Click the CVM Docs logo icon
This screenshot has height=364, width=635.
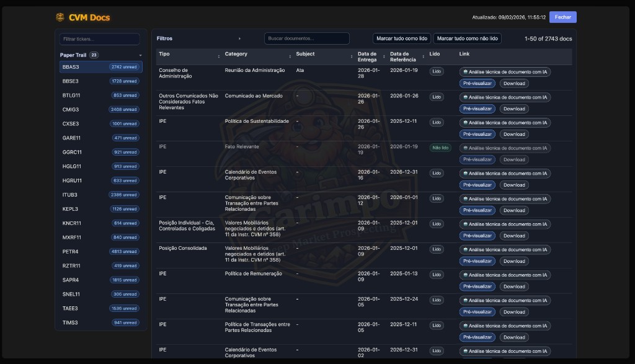(60, 17)
